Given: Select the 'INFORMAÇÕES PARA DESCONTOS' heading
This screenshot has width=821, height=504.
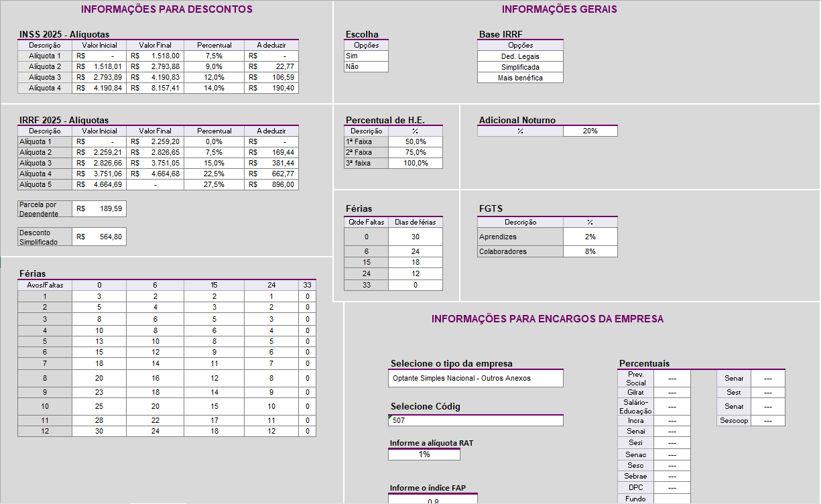Looking at the screenshot, I should [x=167, y=9].
